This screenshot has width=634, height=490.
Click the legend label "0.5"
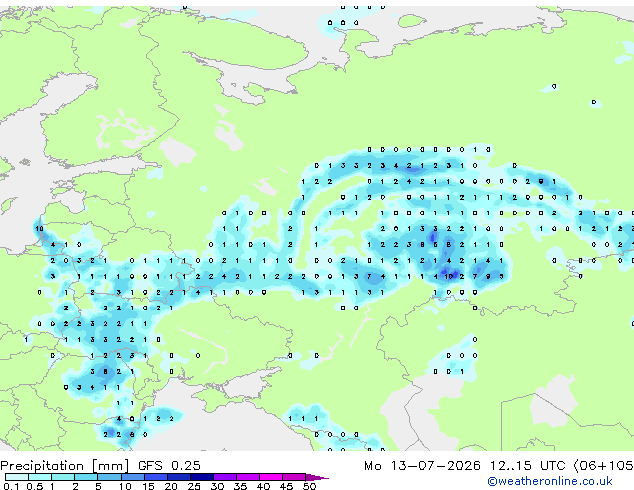[x=35, y=486]
